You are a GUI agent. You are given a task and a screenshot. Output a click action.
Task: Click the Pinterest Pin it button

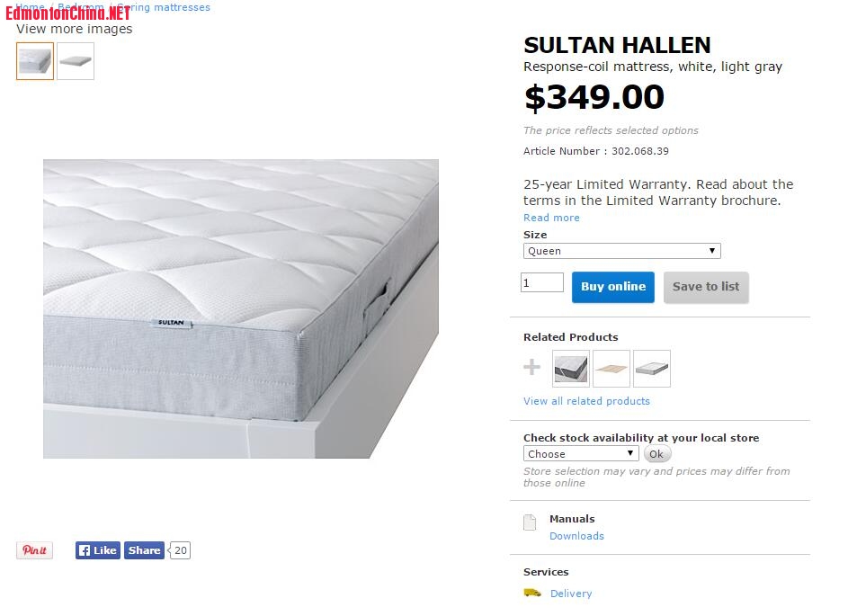tap(34, 550)
